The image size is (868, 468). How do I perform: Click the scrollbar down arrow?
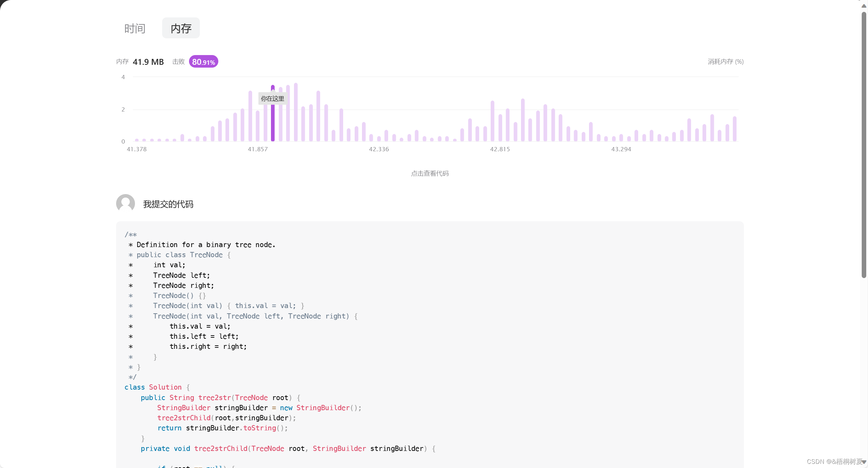pyautogui.click(x=864, y=462)
